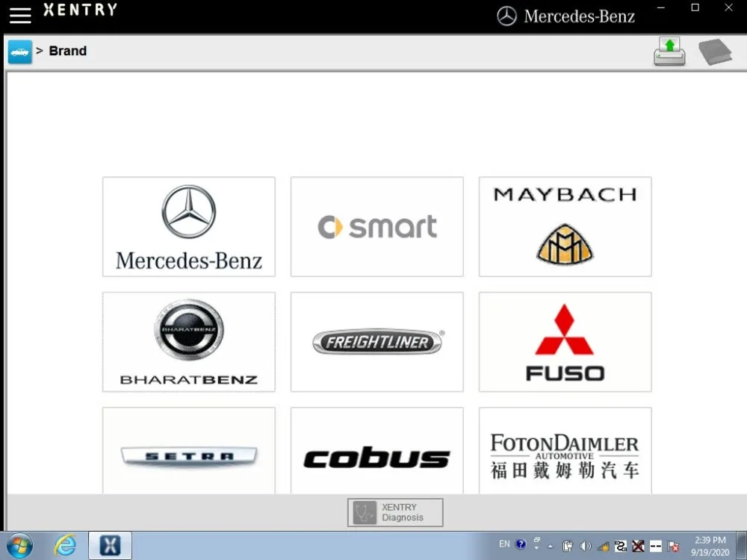Screen dimensions: 747x560
Task: Open the volume speaker tray icon
Action: 586,547
